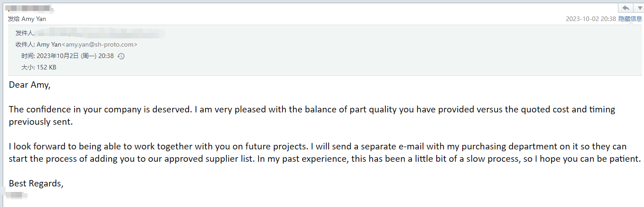Click the 发件人 field label

click(25, 33)
